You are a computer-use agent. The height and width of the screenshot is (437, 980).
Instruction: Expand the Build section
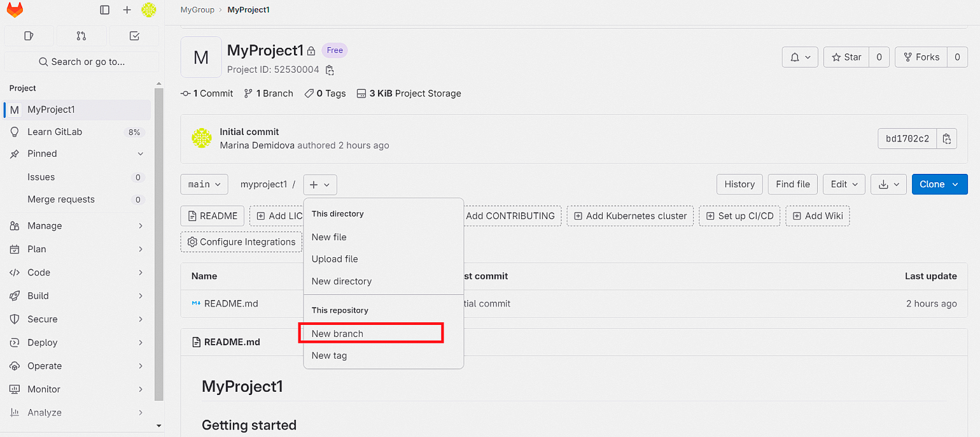[x=78, y=296]
